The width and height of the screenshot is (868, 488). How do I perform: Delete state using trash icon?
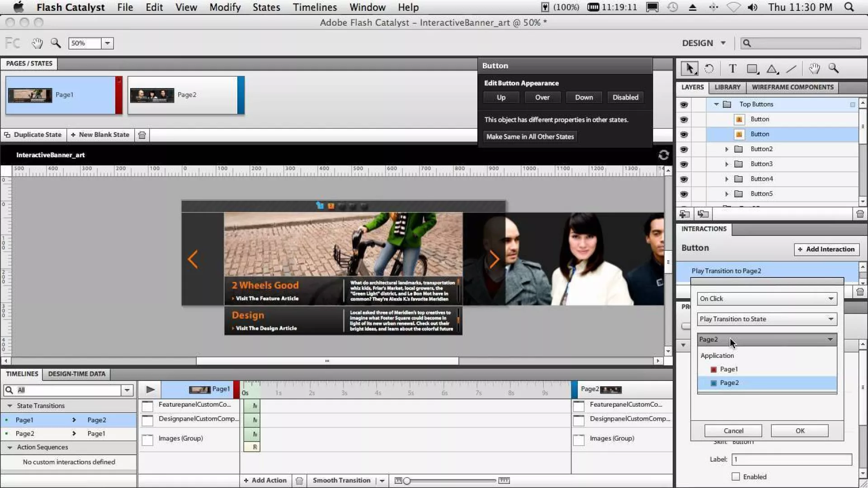point(142,135)
